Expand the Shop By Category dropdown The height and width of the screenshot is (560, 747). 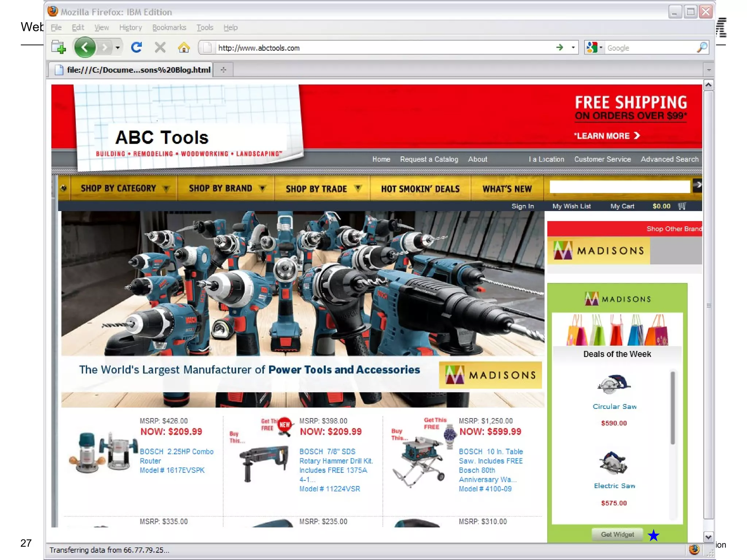point(124,188)
